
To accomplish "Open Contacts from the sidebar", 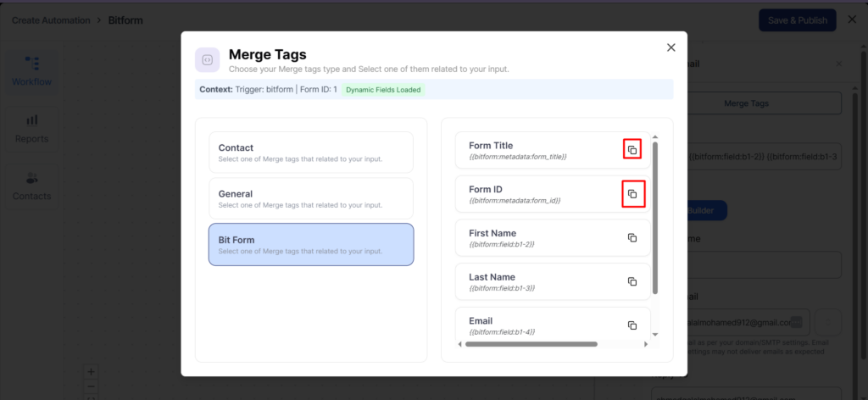I will [31, 186].
